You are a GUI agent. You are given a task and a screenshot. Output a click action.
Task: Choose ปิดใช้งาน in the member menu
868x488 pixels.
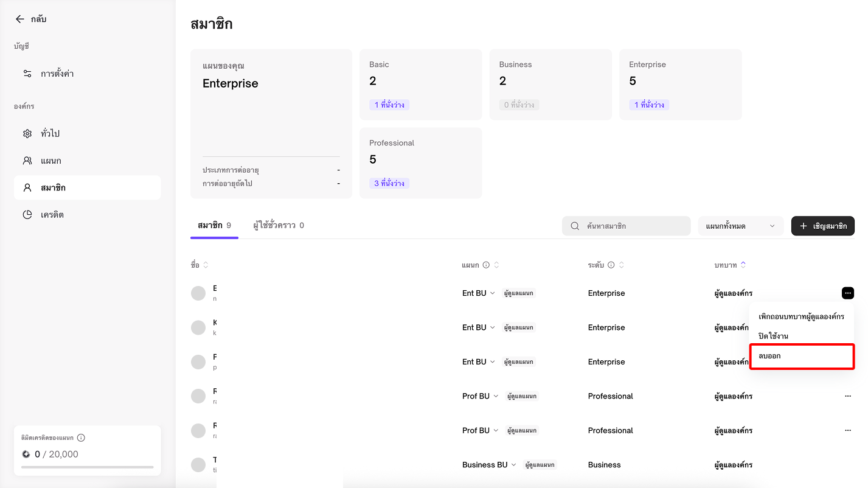[773, 336]
